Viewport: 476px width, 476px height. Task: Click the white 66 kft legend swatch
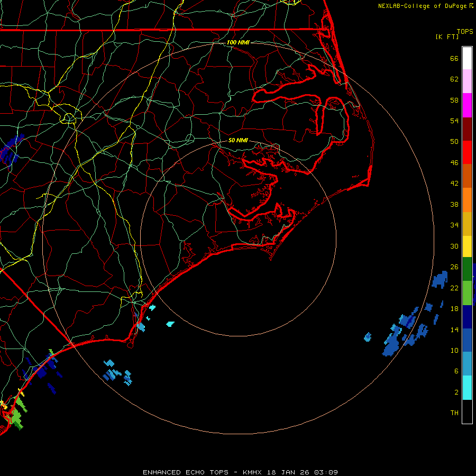click(467, 58)
